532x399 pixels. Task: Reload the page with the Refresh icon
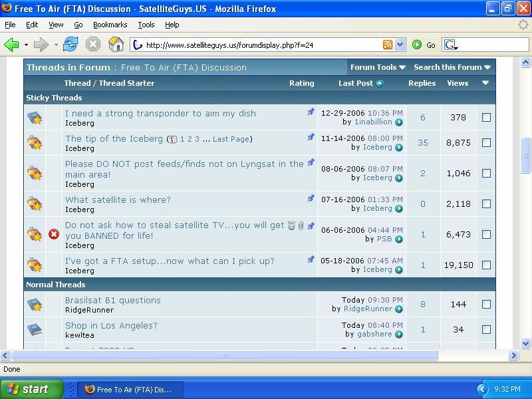click(70, 45)
